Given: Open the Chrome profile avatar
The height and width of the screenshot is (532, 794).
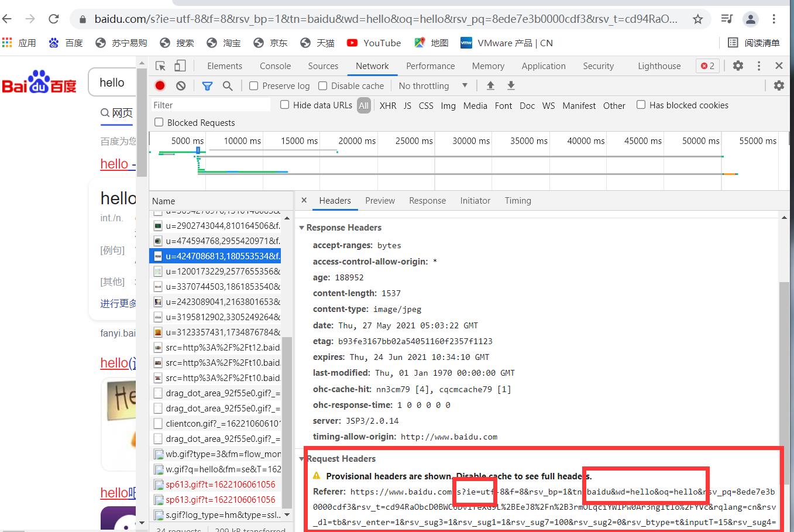Looking at the screenshot, I should [750, 19].
